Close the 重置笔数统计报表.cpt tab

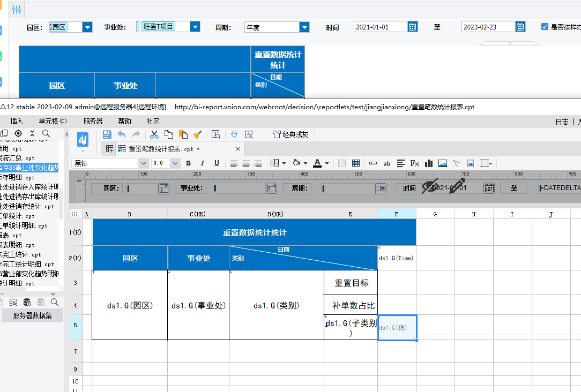click(x=238, y=149)
